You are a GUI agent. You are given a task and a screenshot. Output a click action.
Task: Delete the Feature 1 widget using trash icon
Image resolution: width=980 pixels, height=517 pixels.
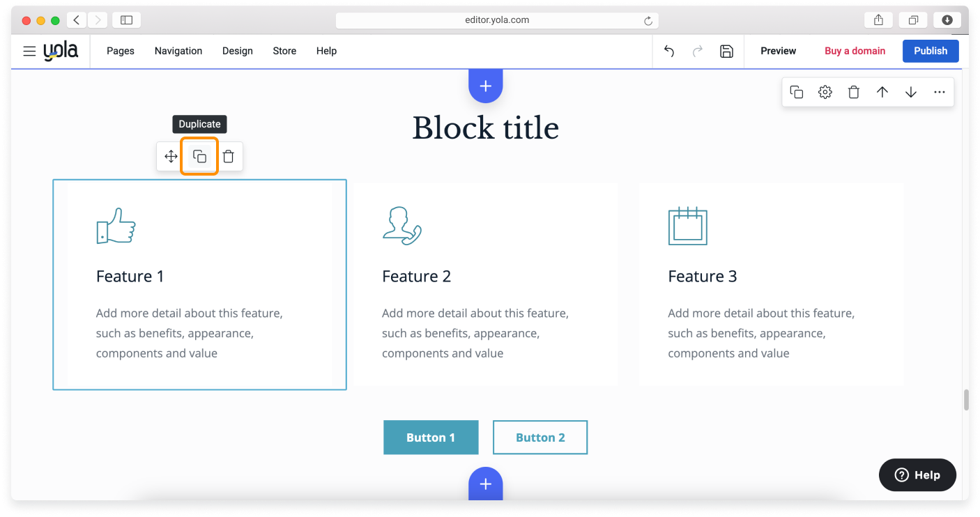229,156
